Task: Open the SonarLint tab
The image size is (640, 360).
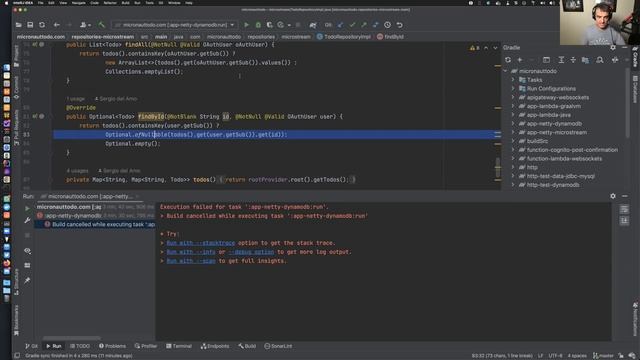Action: (278, 346)
